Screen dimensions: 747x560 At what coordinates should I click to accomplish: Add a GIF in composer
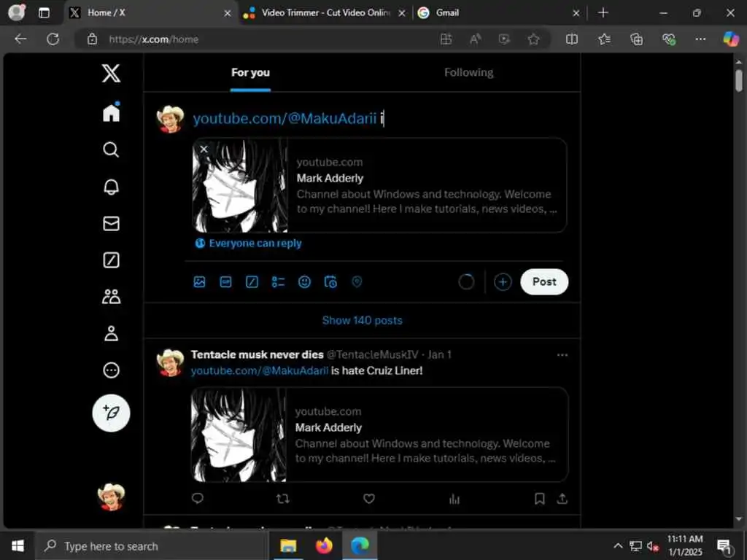click(226, 282)
